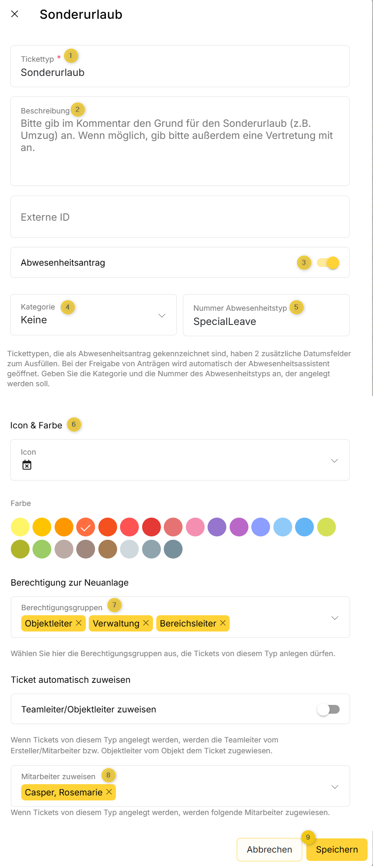
Task: Click the calendar icon in Icon field
Action: tap(27, 465)
